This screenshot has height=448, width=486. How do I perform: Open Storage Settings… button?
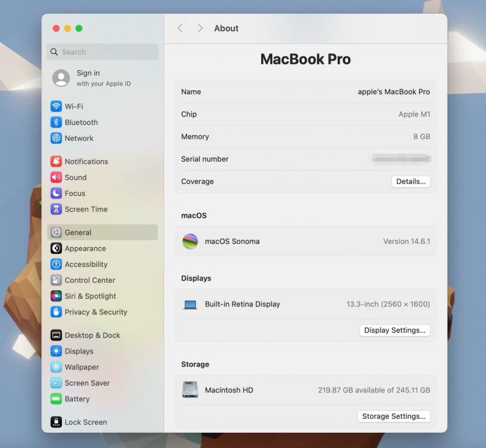point(394,416)
